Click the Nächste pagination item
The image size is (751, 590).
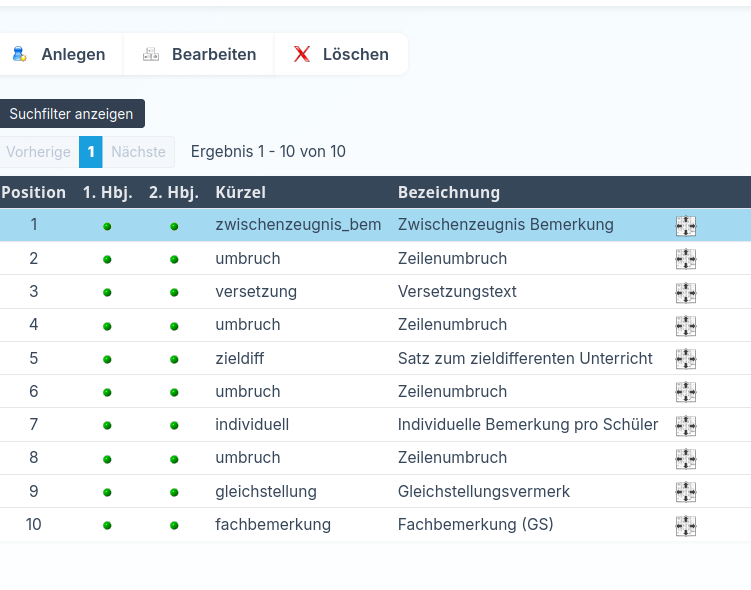coord(138,152)
